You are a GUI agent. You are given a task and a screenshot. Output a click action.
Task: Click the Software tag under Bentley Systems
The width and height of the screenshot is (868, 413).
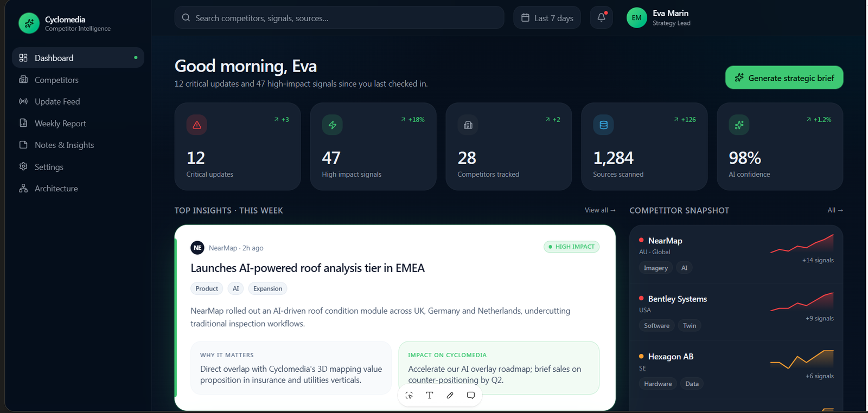(x=656, y=325)
